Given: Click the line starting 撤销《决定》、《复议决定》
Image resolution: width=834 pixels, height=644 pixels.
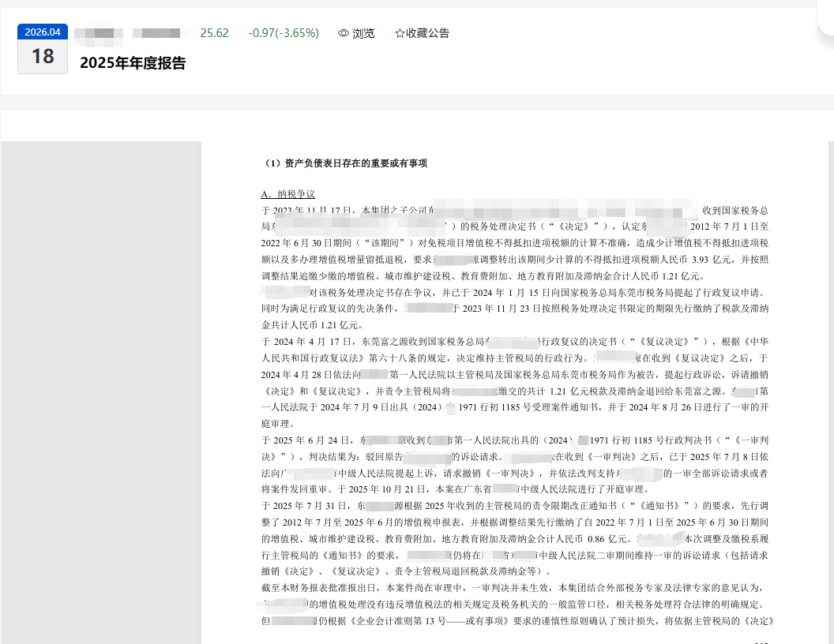Looking at the screenshot, I should (407, 571).
